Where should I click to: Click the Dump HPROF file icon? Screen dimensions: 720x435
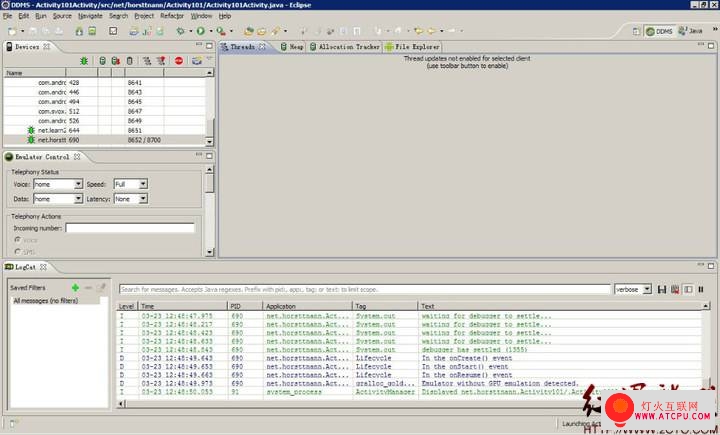click(x=116, y=61)
